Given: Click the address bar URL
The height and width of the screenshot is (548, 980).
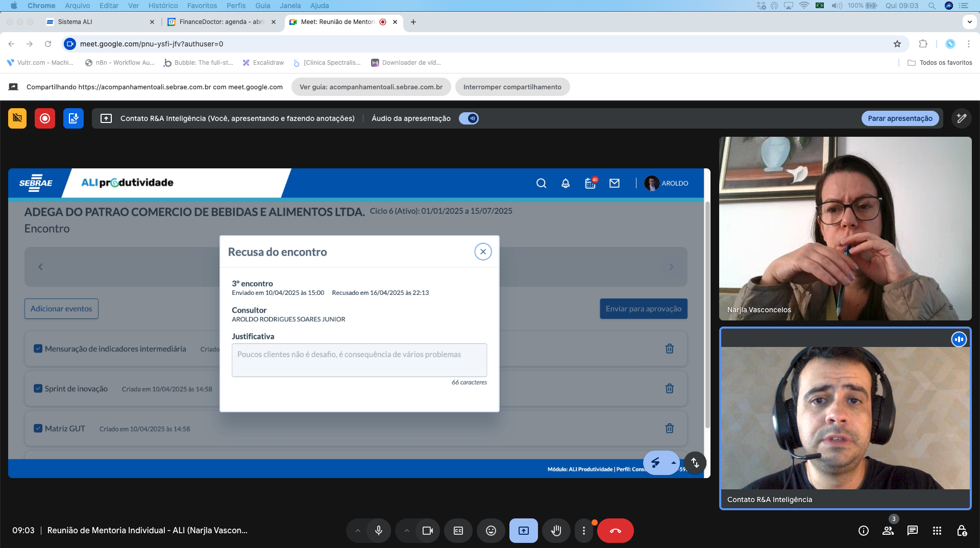Looking at the screenshot, I should coord(152,44).
